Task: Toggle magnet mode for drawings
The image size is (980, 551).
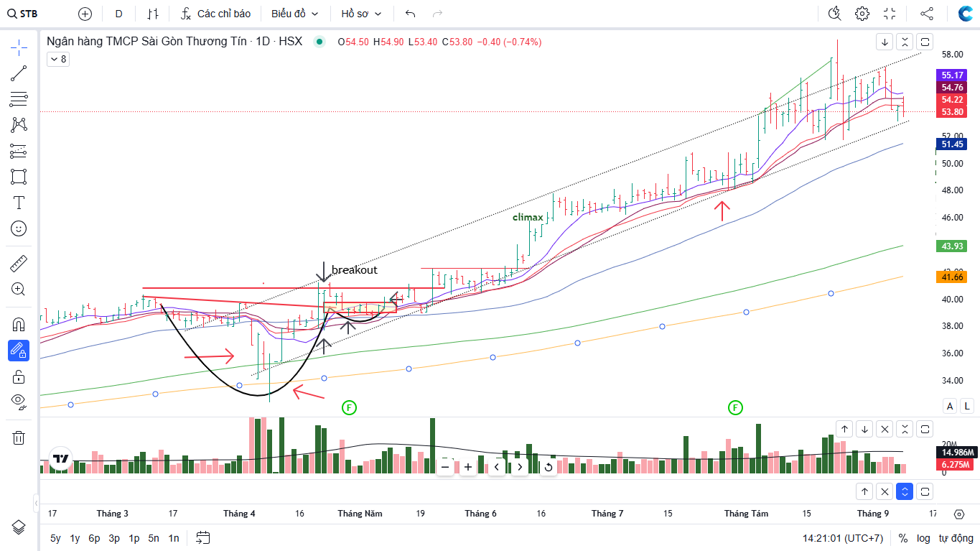Action: [19, 324]
